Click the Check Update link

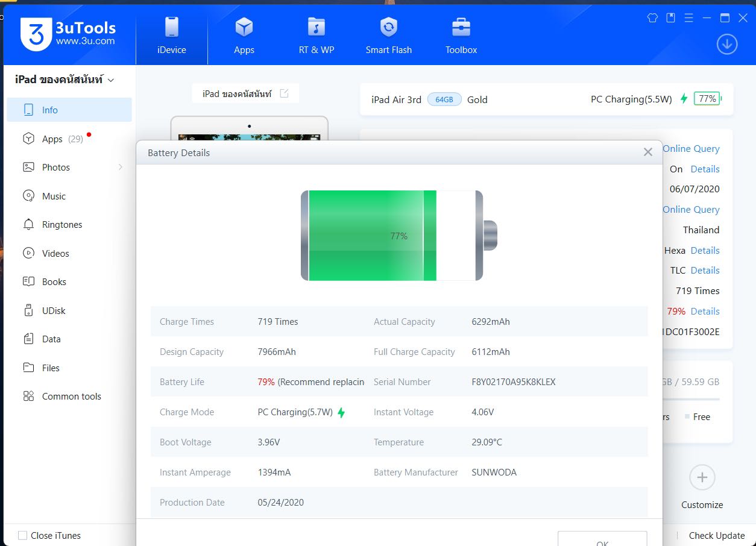[716, 535]
